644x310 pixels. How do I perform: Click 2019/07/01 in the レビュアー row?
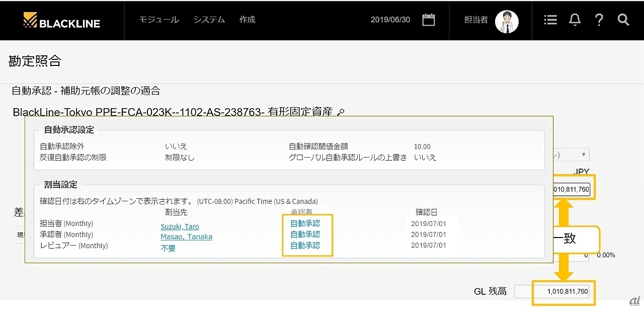[x=428, y=246]
